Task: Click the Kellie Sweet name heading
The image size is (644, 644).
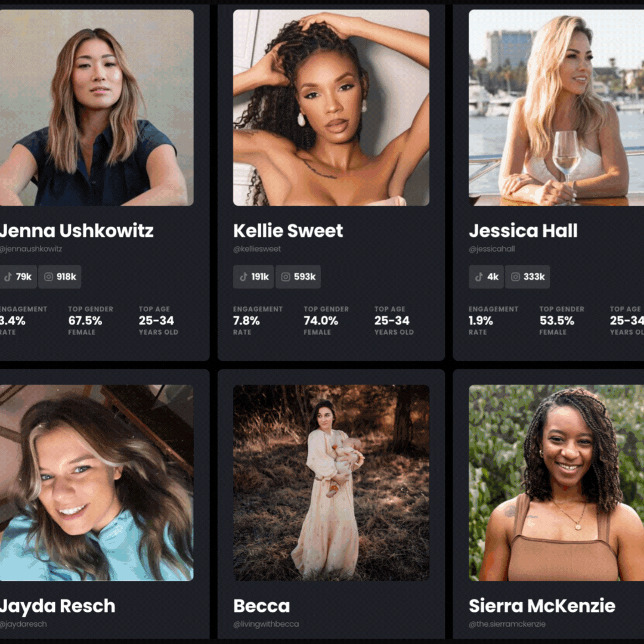Action: [x=288, y=231]
